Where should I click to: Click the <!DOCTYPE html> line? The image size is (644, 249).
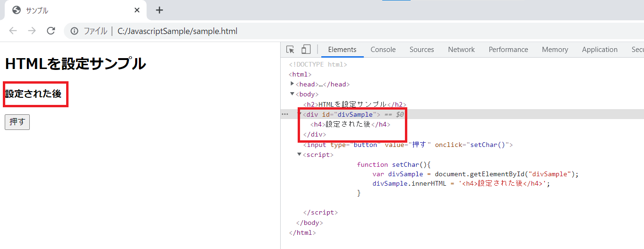tap(318, 65)
